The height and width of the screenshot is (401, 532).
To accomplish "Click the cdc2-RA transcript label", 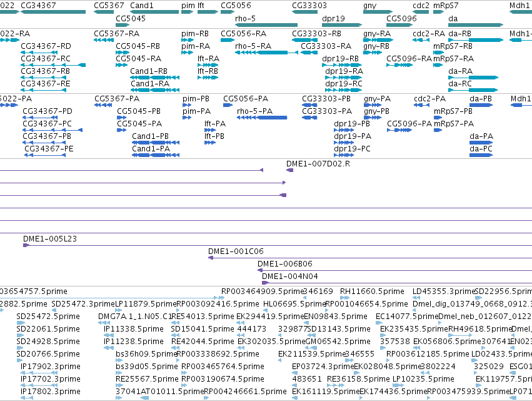I will pyautogui.click(x=429, y=34).
